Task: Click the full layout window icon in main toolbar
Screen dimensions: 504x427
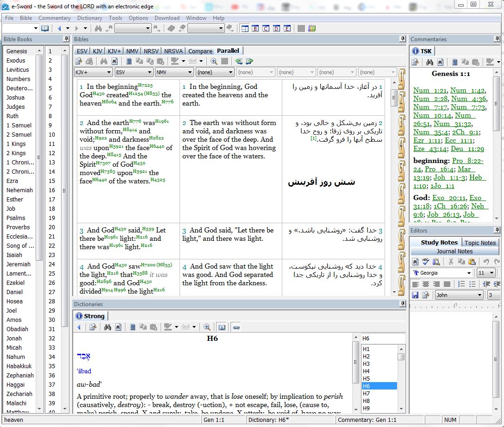Action: [x=245, y=28]
